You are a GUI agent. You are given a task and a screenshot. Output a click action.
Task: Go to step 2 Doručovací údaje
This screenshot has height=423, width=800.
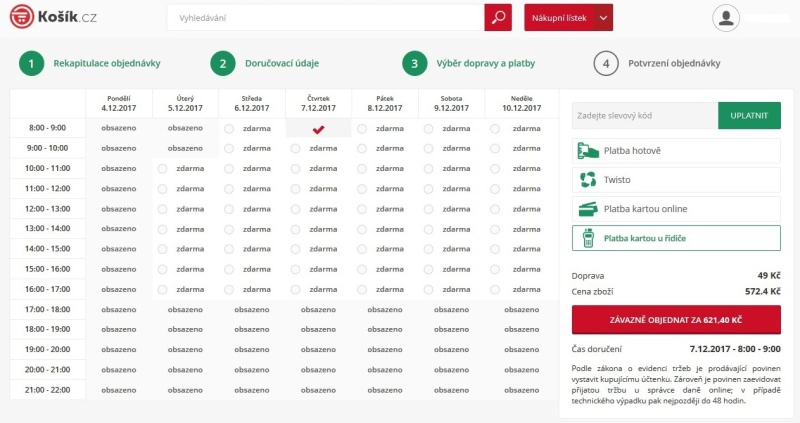tap(265, 63)
